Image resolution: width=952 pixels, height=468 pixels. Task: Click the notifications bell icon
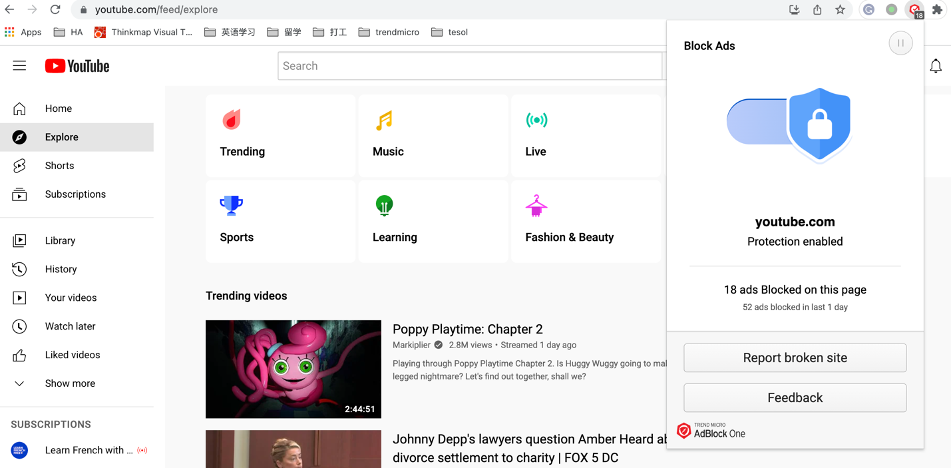click(x=935, y=67)
